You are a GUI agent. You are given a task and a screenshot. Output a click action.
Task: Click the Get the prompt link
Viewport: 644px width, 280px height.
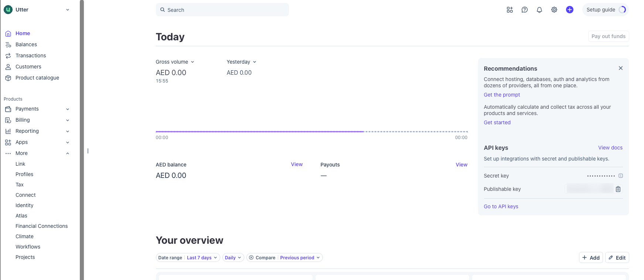point(502,95)
